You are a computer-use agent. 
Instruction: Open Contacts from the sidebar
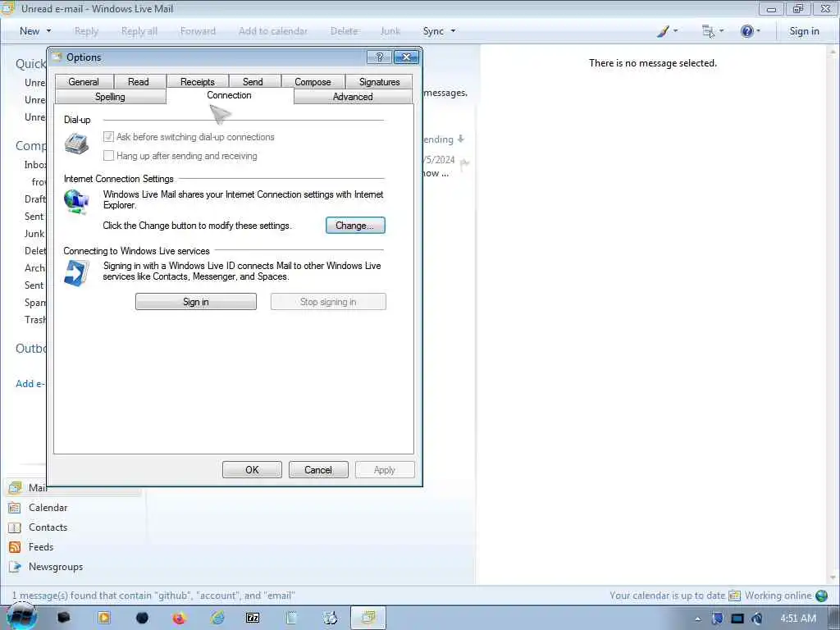(48, 527)
